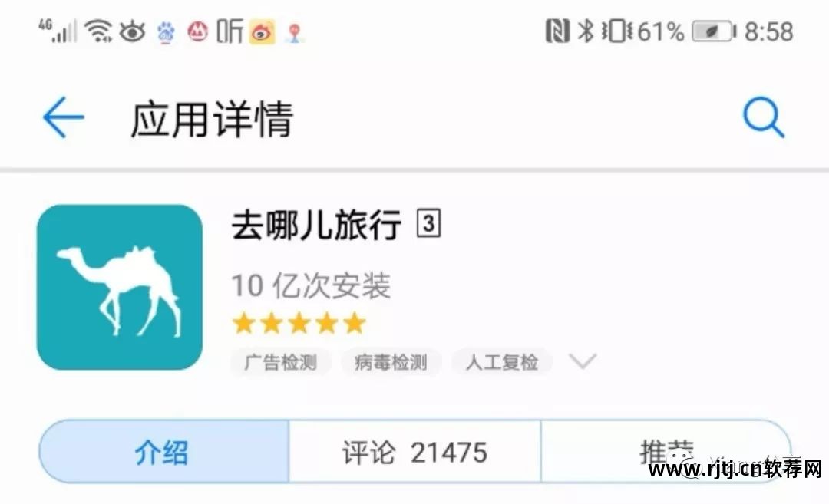This screenshot has height=504, width=829.
Task: Tap the blue back arrow
Action: pos(64,117)
